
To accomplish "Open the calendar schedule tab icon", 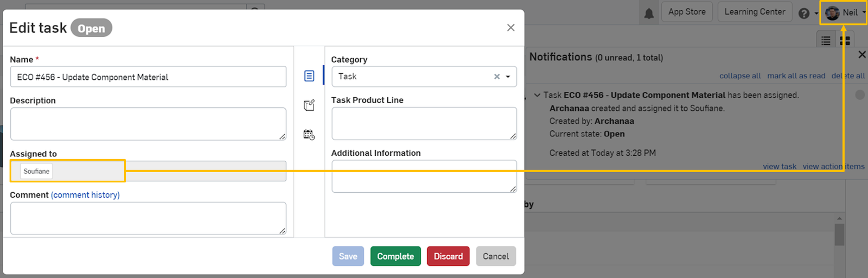I will pos(309,135).
